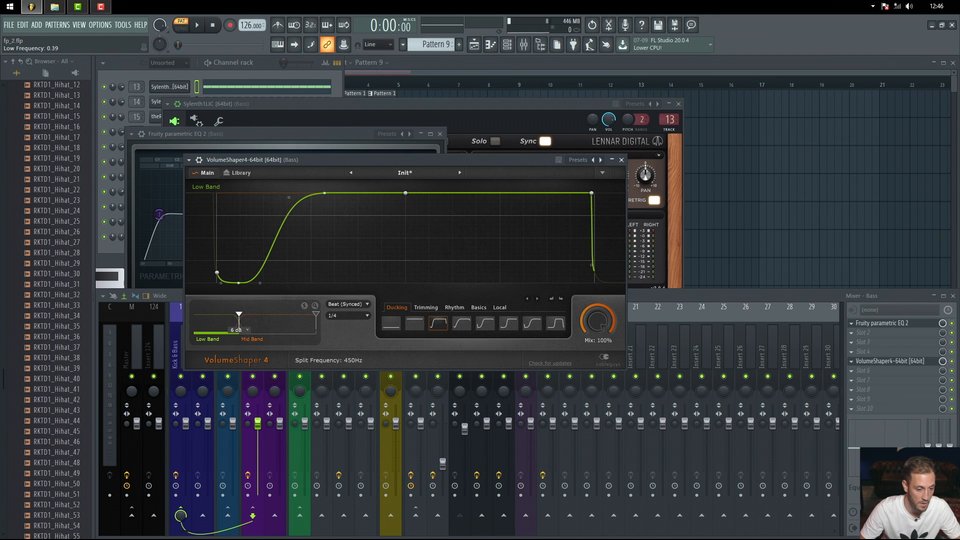Open the Mixer view icon

[523, 44]
